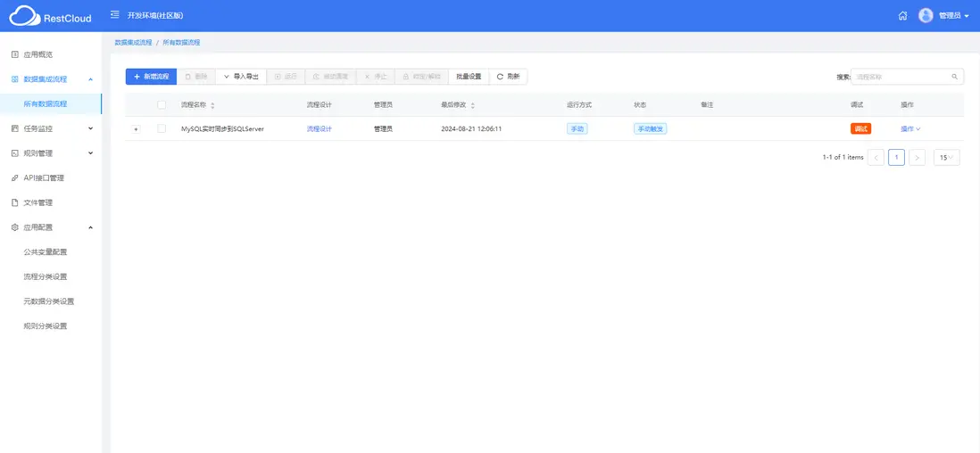The width and height of the screenshot is (980, 453).
Task: Expand the 任务监控 sidebar section
Action: coord(51,128)
